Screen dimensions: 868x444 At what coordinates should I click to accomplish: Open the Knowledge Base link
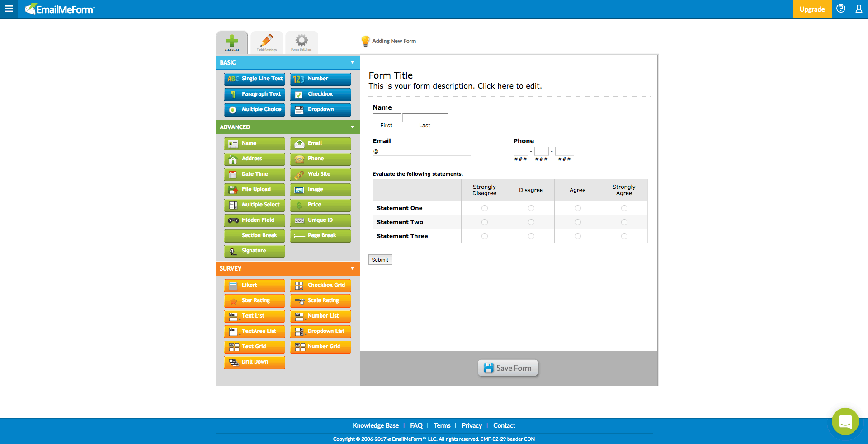tap(375, 425)
